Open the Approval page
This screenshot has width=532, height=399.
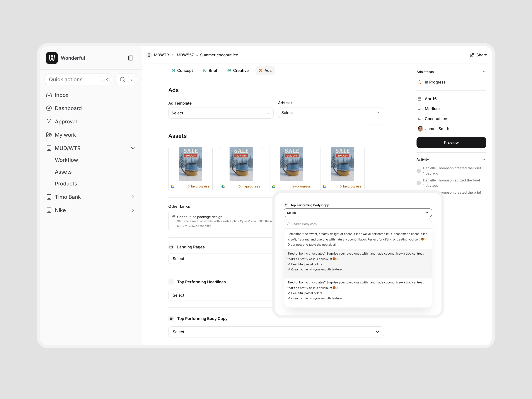tap(66, 122)
